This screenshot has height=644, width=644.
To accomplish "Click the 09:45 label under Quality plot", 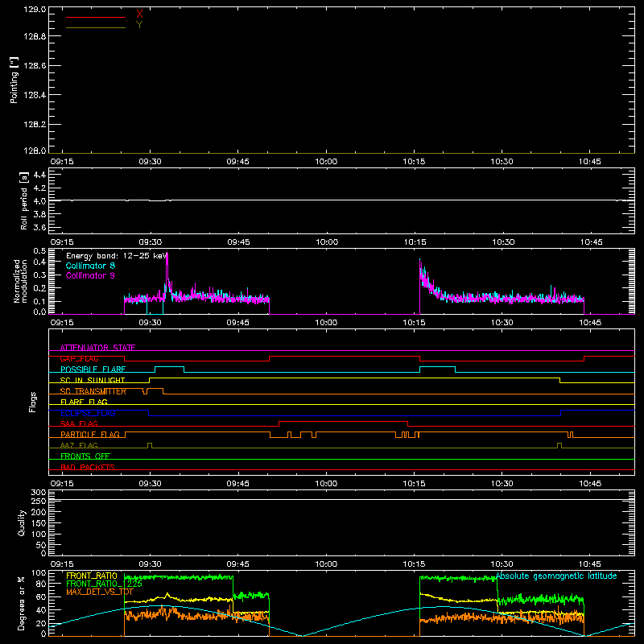I will (238, 564).
